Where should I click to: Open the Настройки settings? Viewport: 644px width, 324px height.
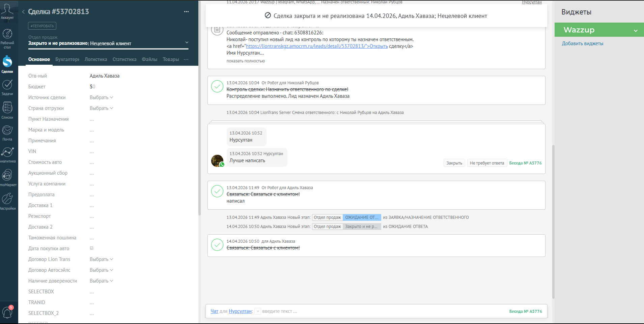pos(7,201)
